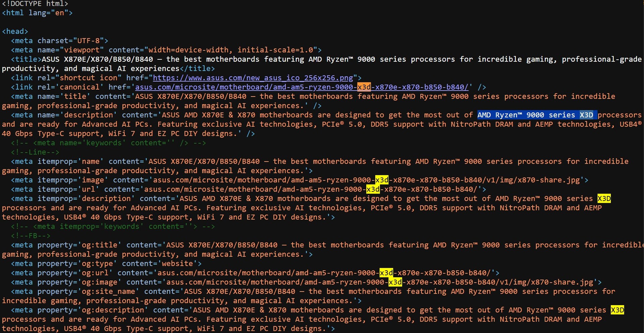644x333 pixels.
Task: Click the rel="shortcut icon" attribute
Action: pyautogui.click(x=79, y=78)
